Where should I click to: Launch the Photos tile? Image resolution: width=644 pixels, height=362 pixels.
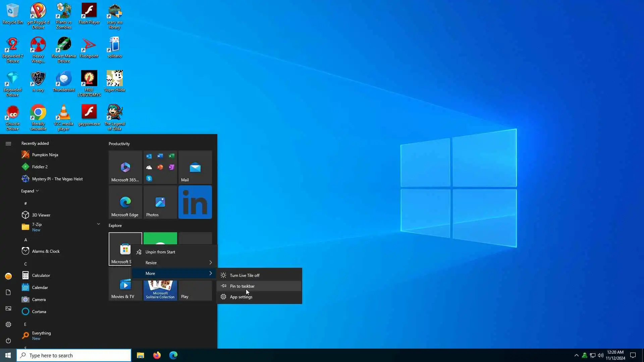click(x=160, y=202)
